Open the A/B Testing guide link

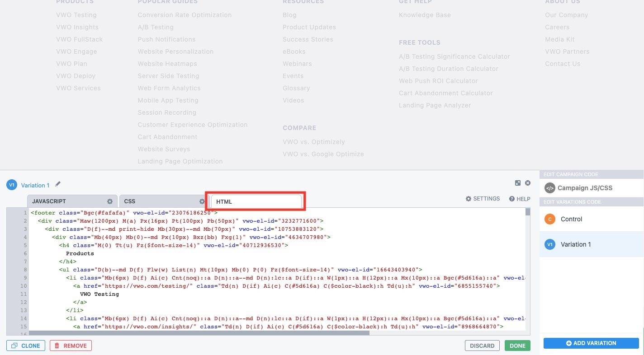click(156, 27)
